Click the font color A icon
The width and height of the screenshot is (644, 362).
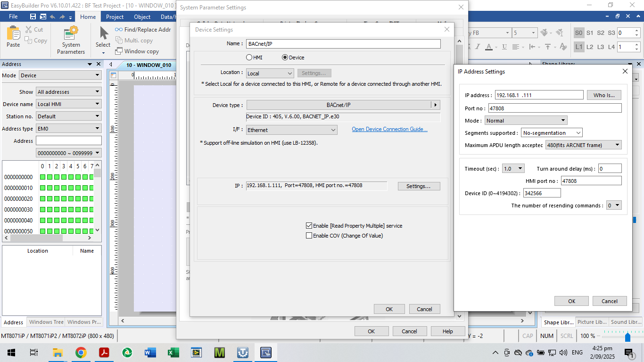pos(489,47)
